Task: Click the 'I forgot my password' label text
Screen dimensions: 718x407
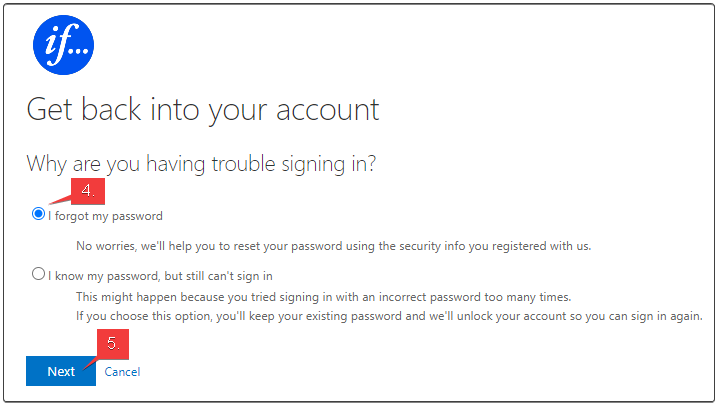Action: pyautogui.click(x=105, y=216)
